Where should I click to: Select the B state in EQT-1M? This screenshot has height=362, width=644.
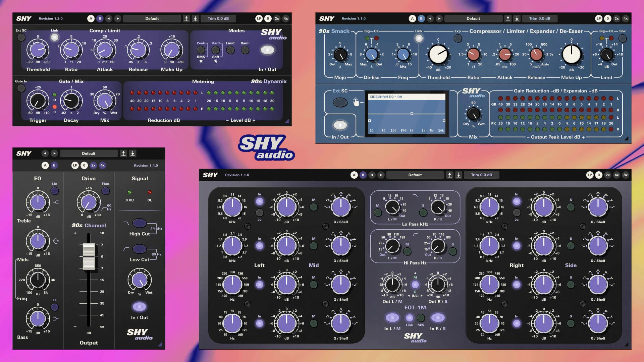363,175
